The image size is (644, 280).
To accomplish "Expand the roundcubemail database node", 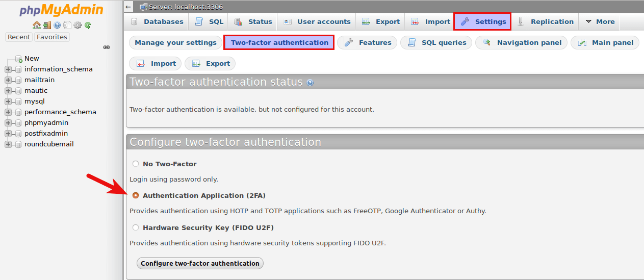I will tap(8, 144).
